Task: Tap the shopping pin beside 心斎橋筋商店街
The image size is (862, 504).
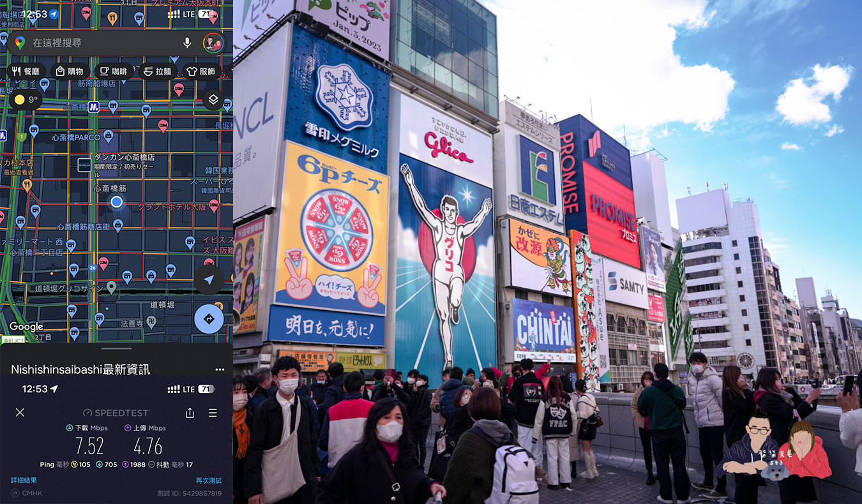Action: point(117,225)
